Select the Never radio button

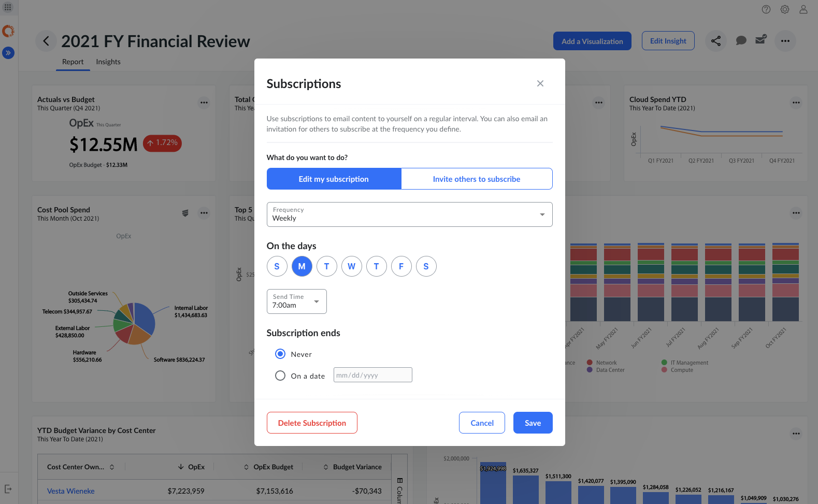(280, 354)
